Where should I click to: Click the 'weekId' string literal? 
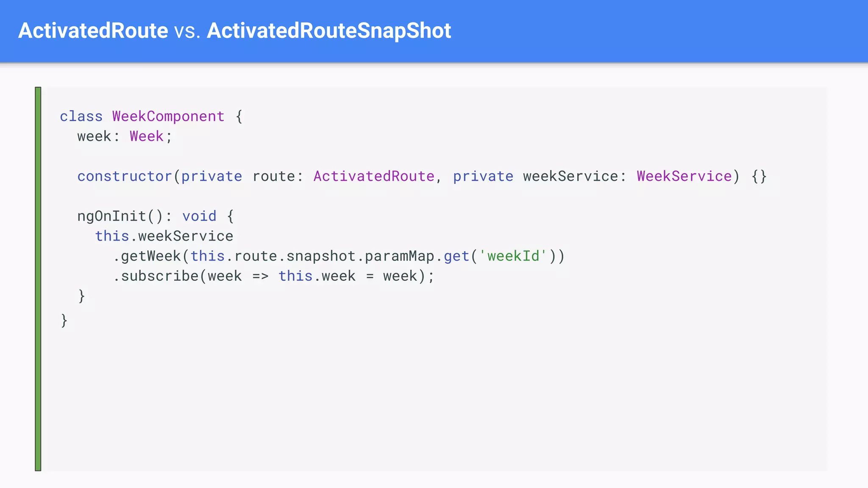point(513,256)
